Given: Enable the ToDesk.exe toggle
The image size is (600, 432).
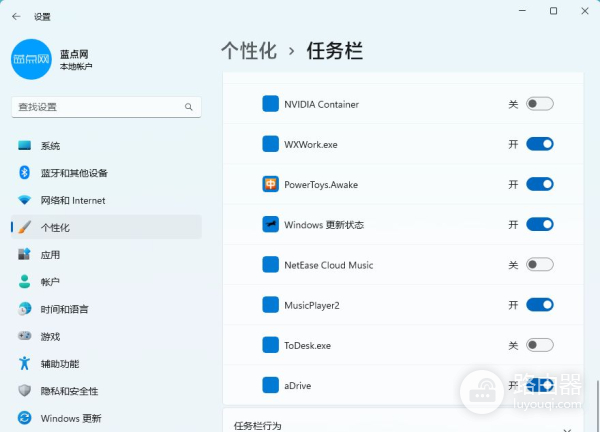Looking at the screenshot, I should coord(540,345).
